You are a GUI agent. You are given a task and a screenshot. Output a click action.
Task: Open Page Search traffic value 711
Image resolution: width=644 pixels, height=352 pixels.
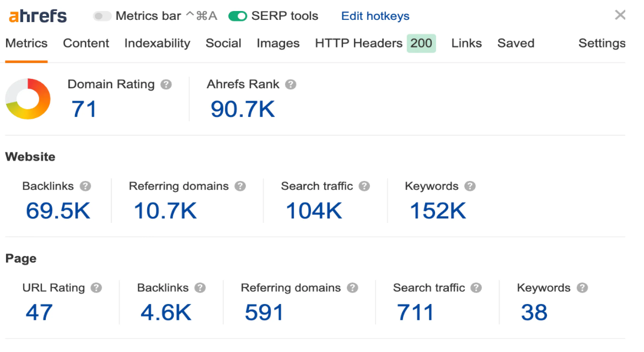pyautogui.click(x=415, y=312)
